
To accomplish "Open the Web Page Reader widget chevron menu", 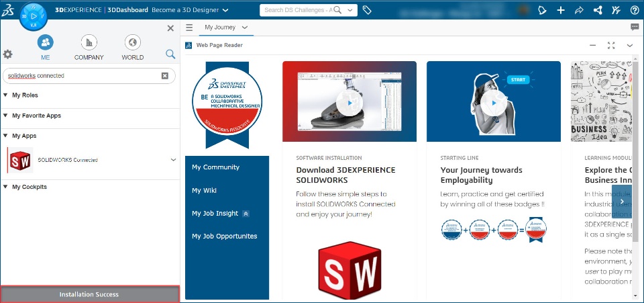I will (630, 45).
